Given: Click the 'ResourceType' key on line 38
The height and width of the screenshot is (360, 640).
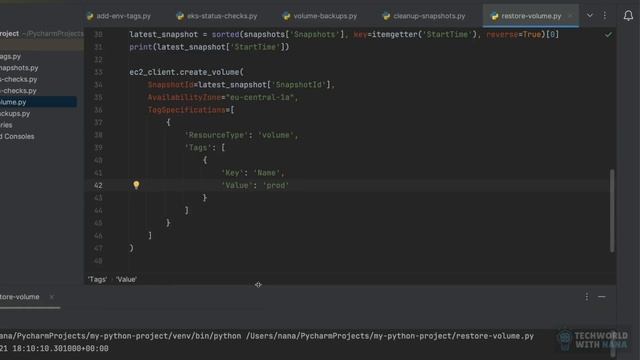Looking at the screenshot, I should (x=217, y=135).
